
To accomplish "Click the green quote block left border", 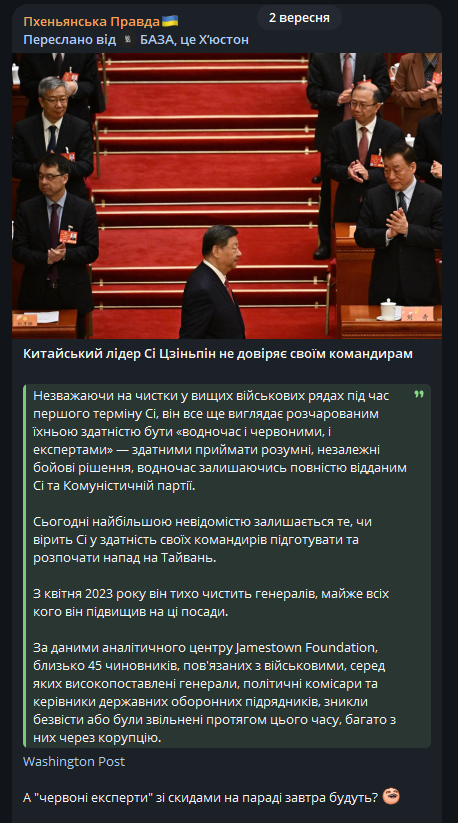I will coord(25,566).
